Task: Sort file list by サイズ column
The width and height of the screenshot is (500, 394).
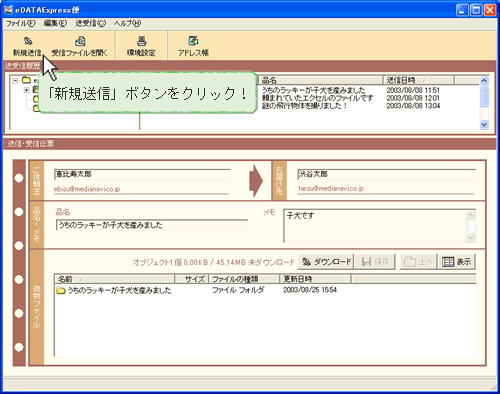Action: 192,279
